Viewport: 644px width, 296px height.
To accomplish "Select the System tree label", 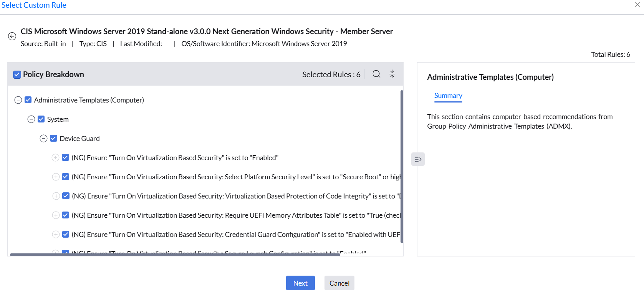I will click(58, 119).
